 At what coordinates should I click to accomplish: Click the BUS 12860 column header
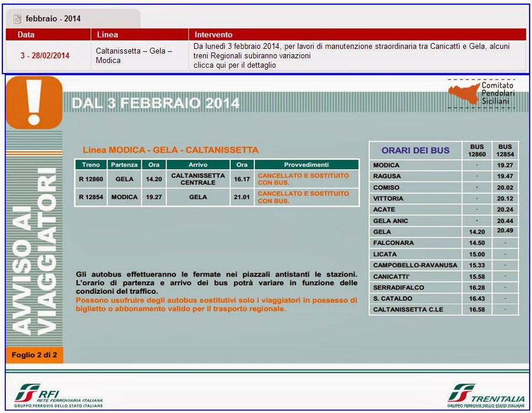(477, 150)
